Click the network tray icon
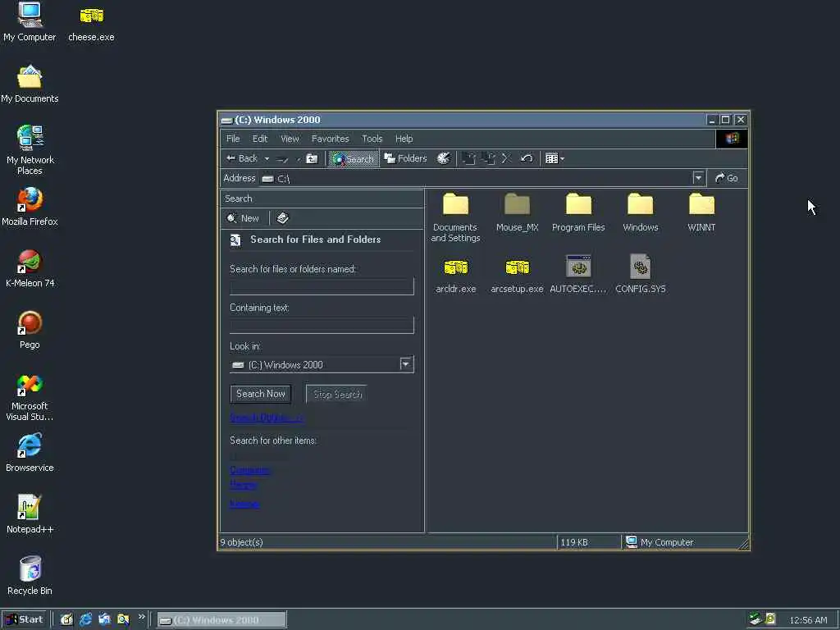The image size is (840, 630). 755,619
